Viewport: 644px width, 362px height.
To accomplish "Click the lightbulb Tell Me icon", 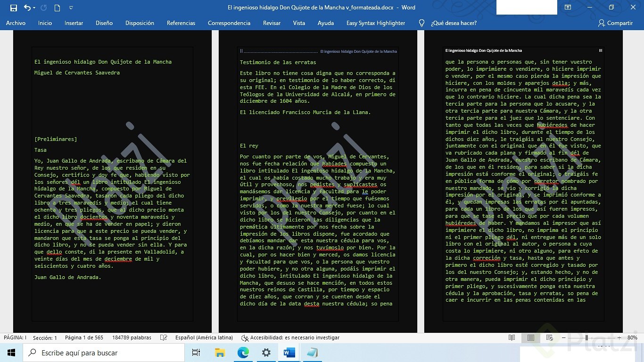I will pos(421,23).
